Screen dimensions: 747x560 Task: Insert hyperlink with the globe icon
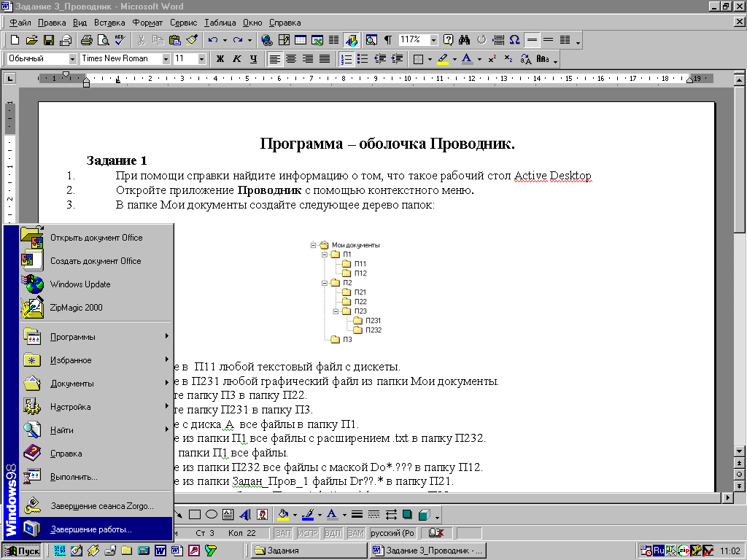point(267,40)
